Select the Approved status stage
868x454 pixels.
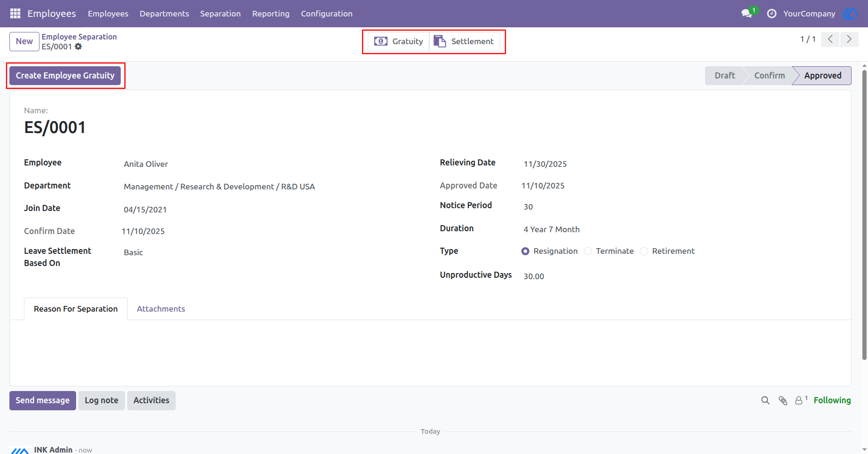pyautogui.click(x=822, y=76)
